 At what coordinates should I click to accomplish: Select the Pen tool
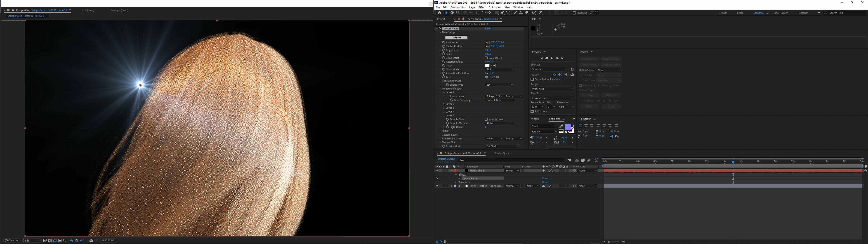[x=502, y=13]
